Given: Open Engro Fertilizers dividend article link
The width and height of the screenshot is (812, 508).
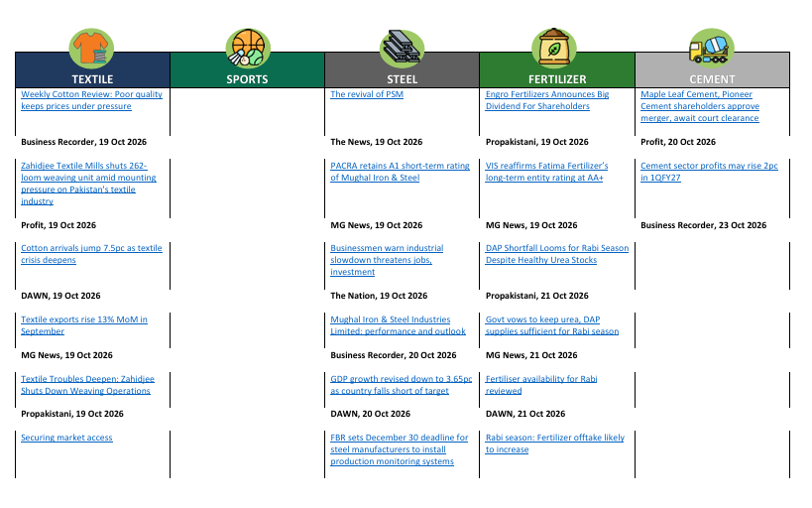Looking at the screenshot, I should tap(547, 100).
